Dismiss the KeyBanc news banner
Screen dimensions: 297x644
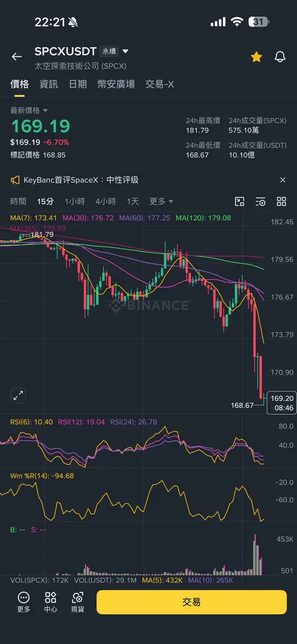(x=282, y=180)
